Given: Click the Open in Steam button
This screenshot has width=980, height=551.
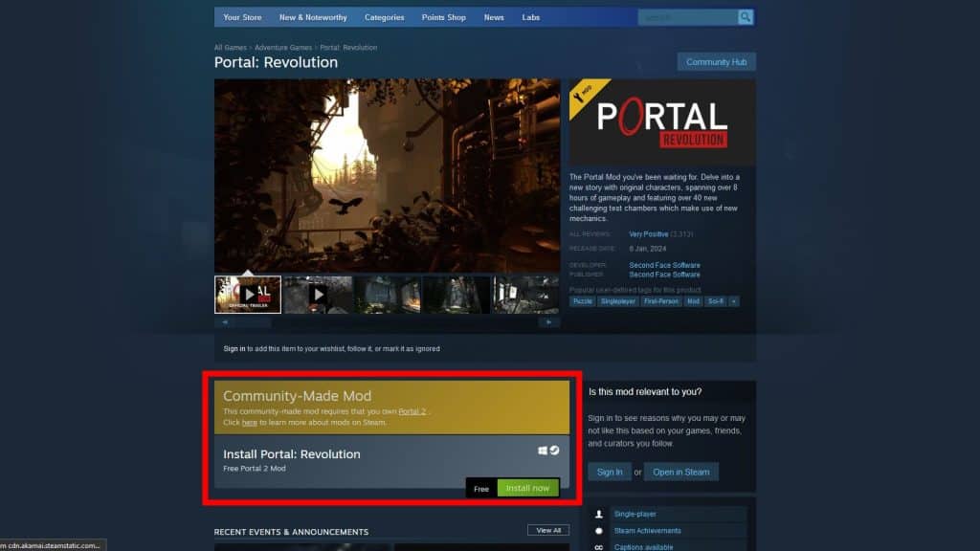Looking at the screenshot, I should [681, 472].
